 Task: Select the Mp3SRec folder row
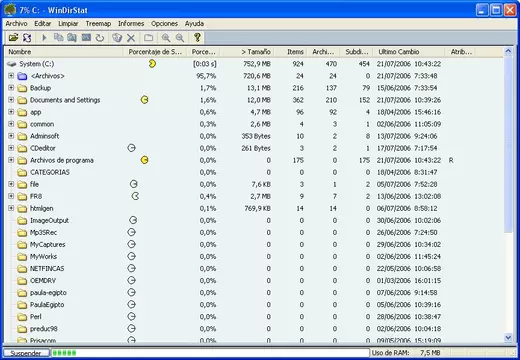tap(254, 232)
